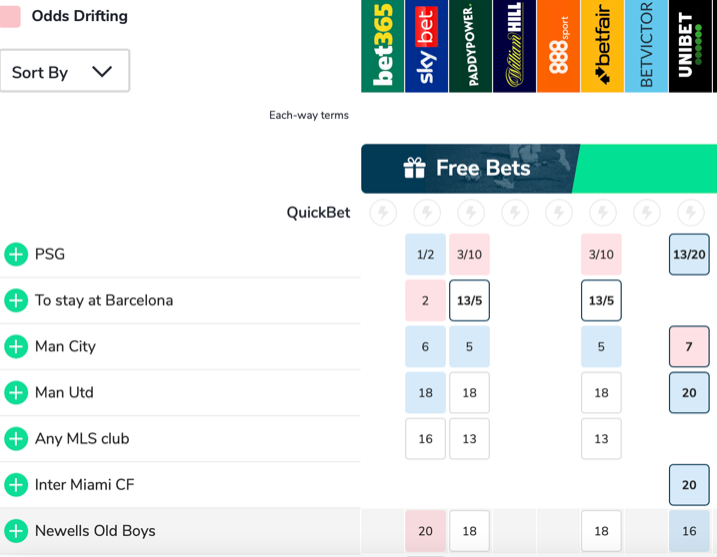
Task: Open the Sort By dropdown
Action: (x=65, y=72)
